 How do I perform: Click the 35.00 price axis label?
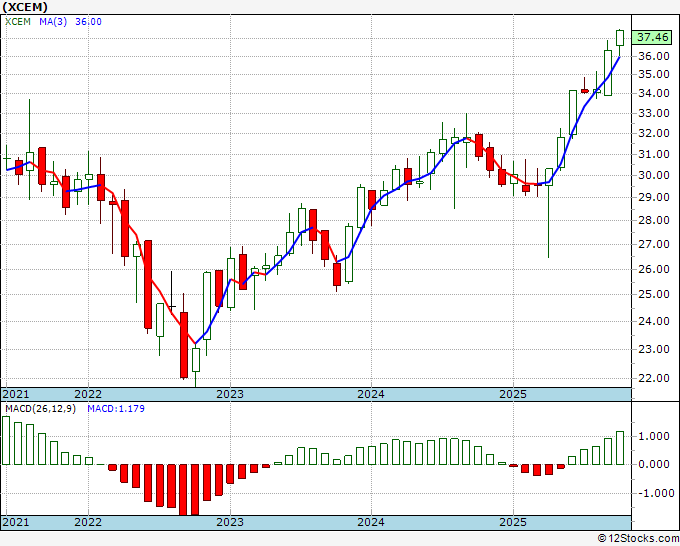654,74
